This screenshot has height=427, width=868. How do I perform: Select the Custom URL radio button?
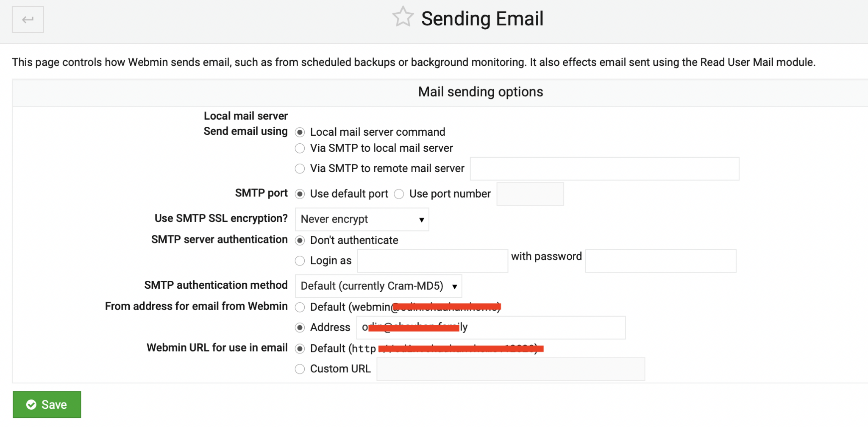[x=300, y=369]
